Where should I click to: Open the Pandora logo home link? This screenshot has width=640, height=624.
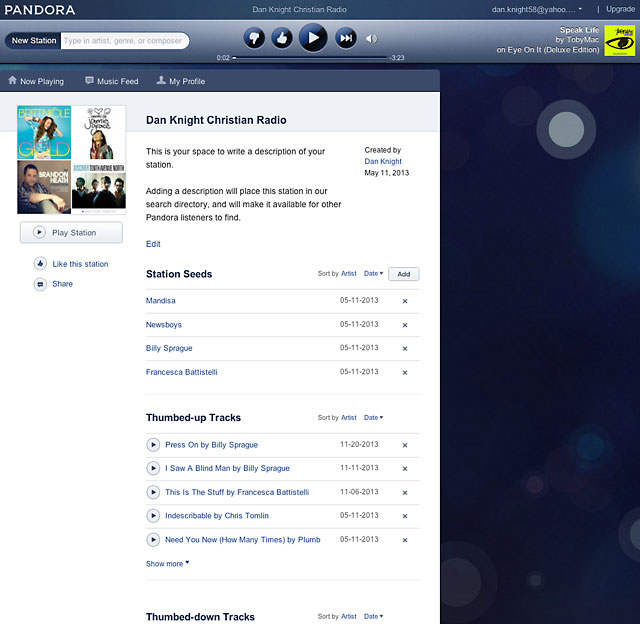[x=40, y=10]
